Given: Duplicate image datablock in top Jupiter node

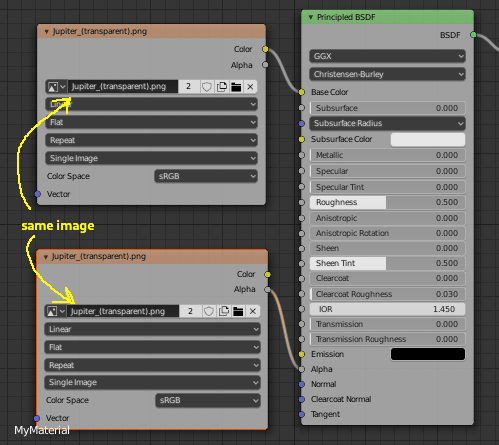Looking at the screenshot, I should pyautogui.click(x=222, y=87).
